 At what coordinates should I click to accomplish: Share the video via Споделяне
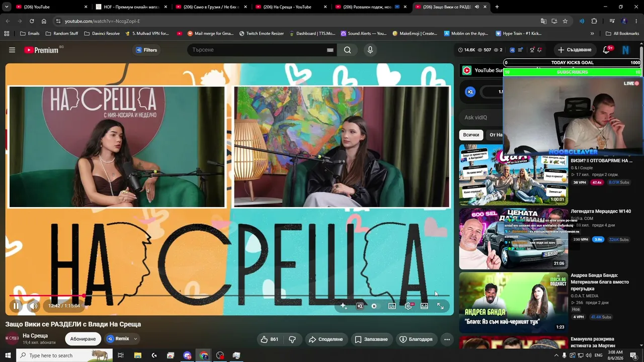pyautogui.click(x=326, y=339)
